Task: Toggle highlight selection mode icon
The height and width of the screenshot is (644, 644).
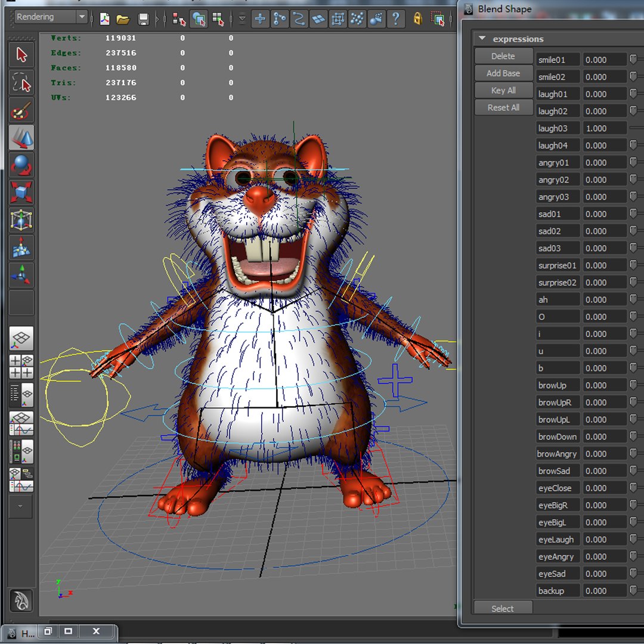Action: pyautogui.click(x=438, y=19)
